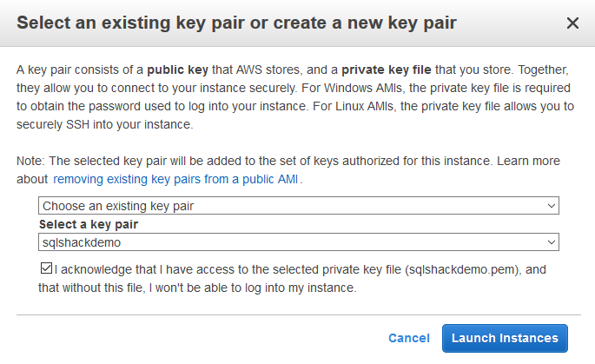The image size is (595, 364).
Task: Close the key pair dialog
Action: (x=572, y=23)
